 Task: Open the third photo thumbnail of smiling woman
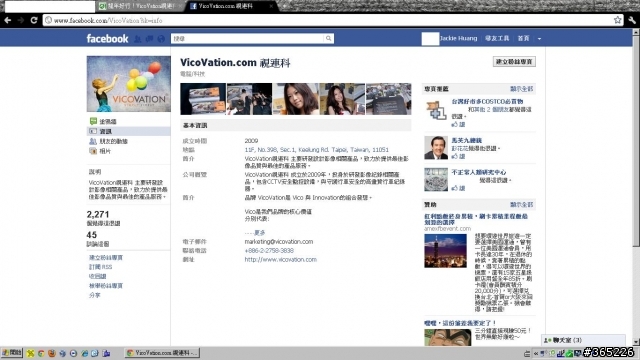(296, 99)
